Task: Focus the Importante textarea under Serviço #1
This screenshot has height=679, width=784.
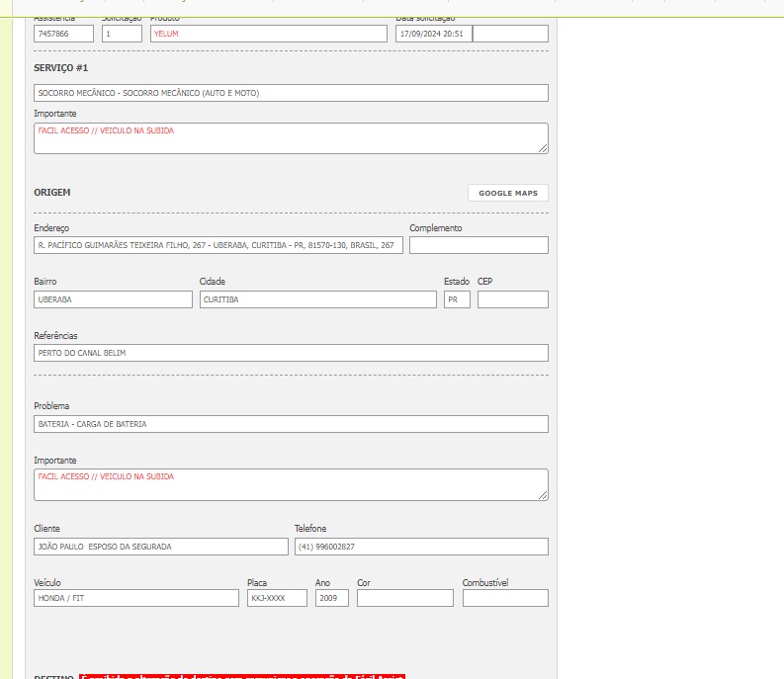Action: coord(291,138)
